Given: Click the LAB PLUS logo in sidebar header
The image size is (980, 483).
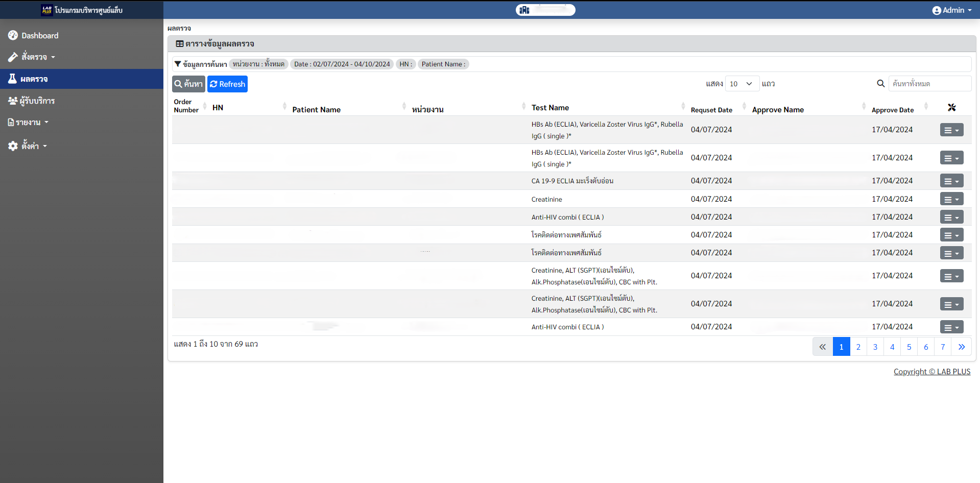Looking at the screenshot, I should pos(47,10).
